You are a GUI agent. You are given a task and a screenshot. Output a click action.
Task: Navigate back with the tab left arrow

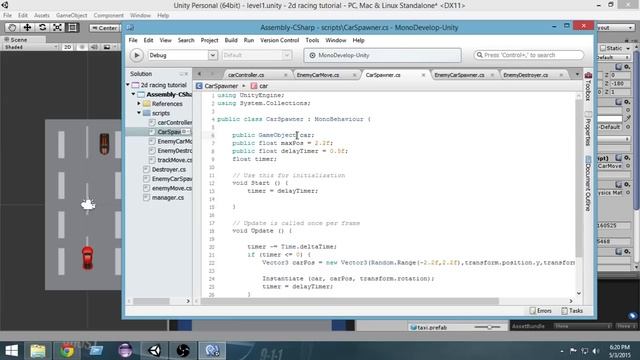(x=200, y=74)
